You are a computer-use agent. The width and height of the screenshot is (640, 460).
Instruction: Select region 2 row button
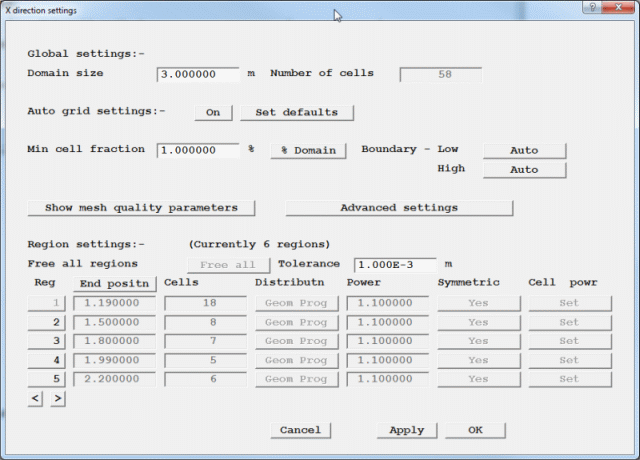coord(47,322)
